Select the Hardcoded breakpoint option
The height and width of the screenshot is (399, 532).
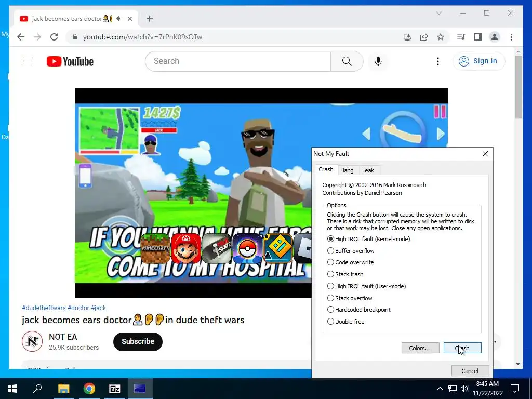coord(359,310)
